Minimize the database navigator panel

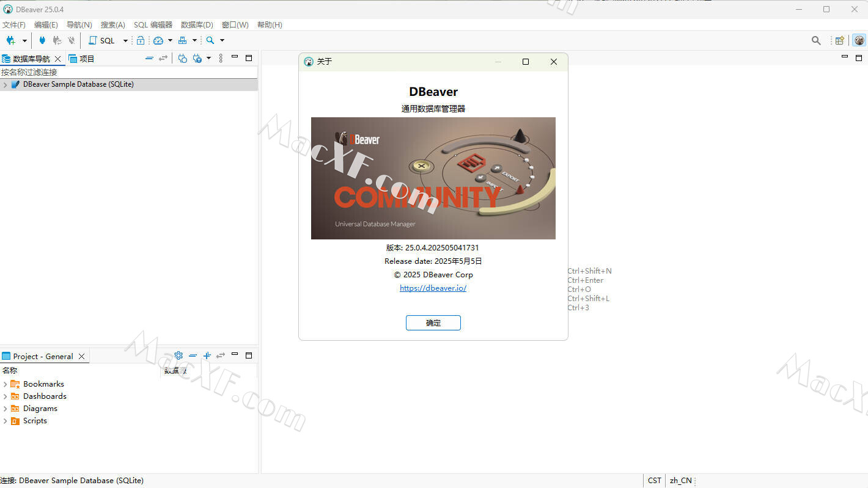point(235,57)
